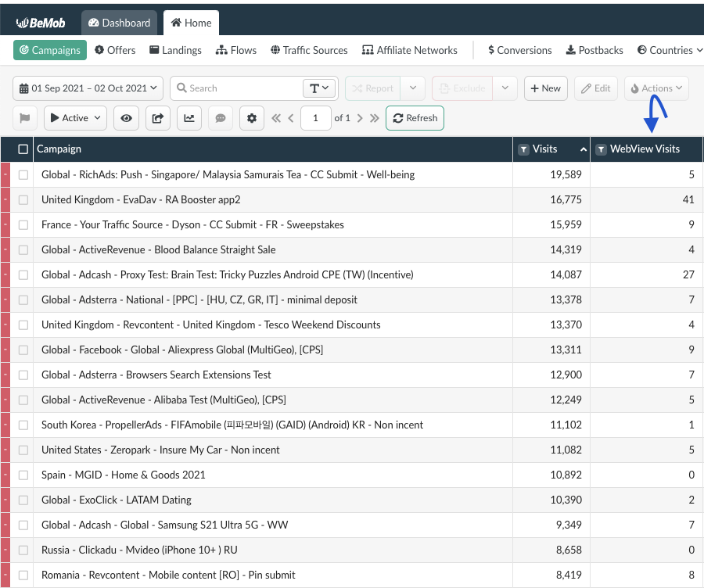Viewport: 704px width, 588px height.
Task: Click the speech bubble notes icon
Action: point(221,118)
